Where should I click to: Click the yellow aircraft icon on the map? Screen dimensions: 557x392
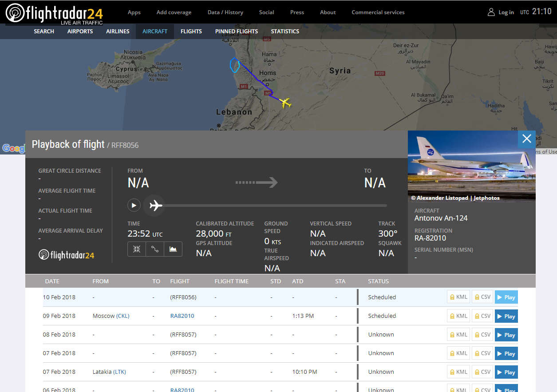pos(285,103)
